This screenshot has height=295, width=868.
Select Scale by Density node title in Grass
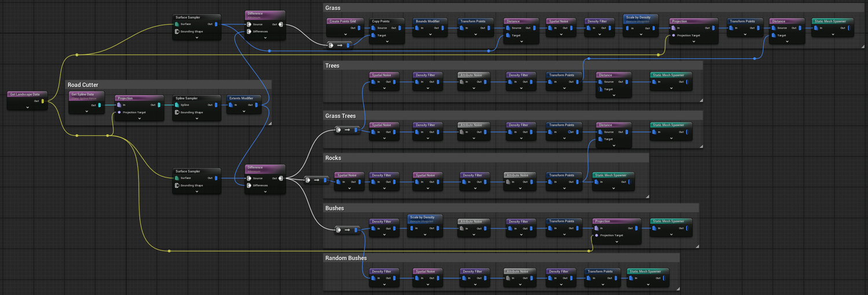[x=638, y=17]
